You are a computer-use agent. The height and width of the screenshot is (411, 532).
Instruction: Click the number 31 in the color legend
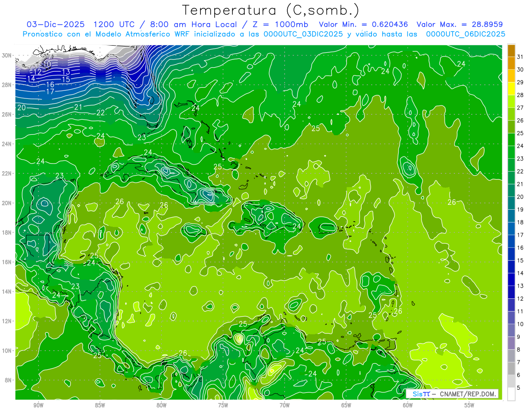click(x=520, y=57)
